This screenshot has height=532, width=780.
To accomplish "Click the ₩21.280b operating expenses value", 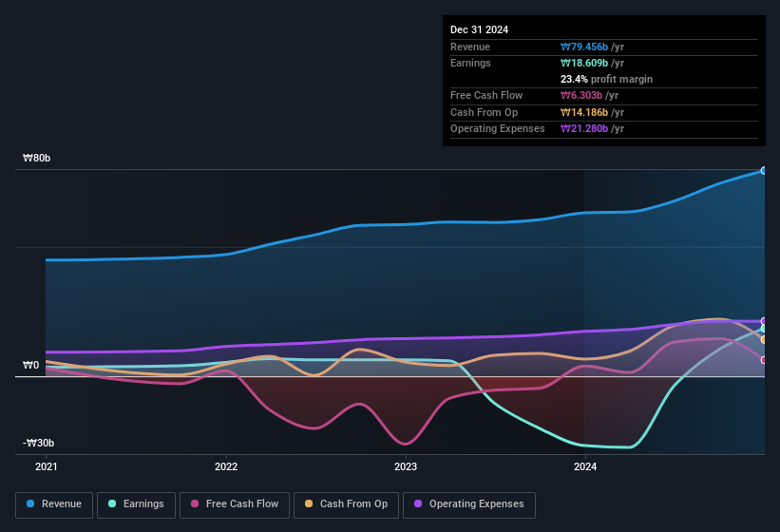I will click(584, 128).
